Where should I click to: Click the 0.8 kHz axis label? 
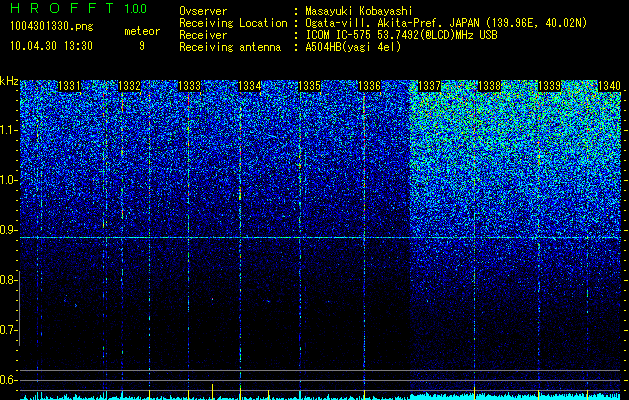(9, 280)
